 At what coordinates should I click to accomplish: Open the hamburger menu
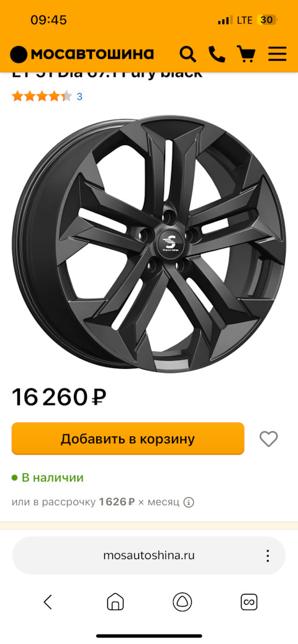point(278,54)
